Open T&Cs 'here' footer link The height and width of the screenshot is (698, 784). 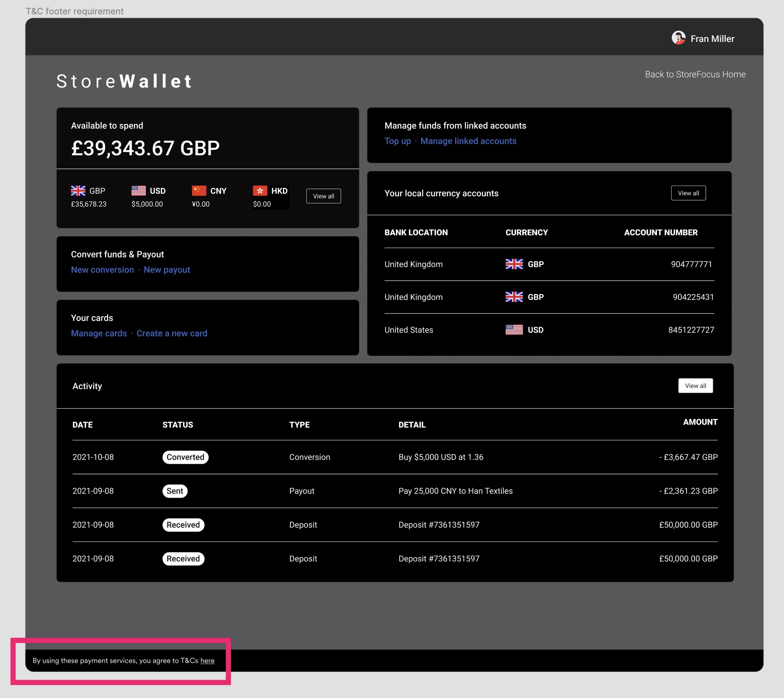pyautogui.click(x=207, y=661)
